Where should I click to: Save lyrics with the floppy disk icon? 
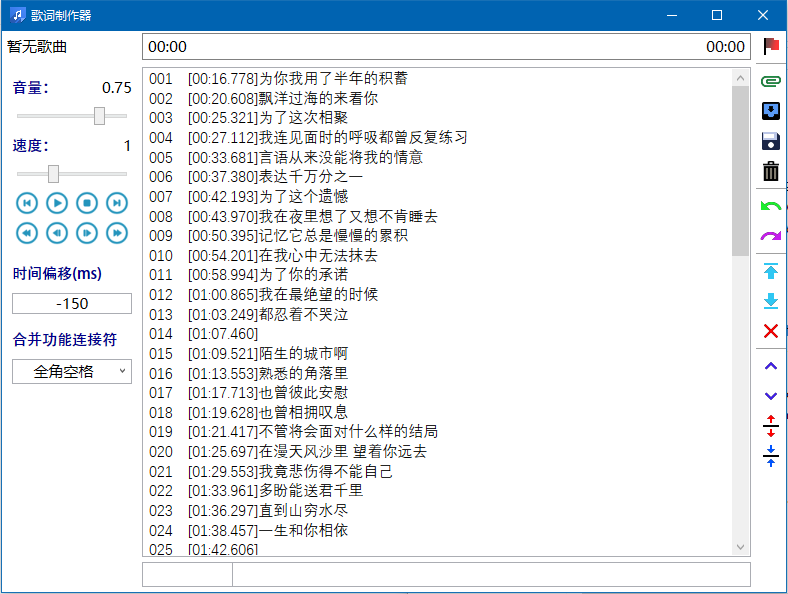pos(770,141)
